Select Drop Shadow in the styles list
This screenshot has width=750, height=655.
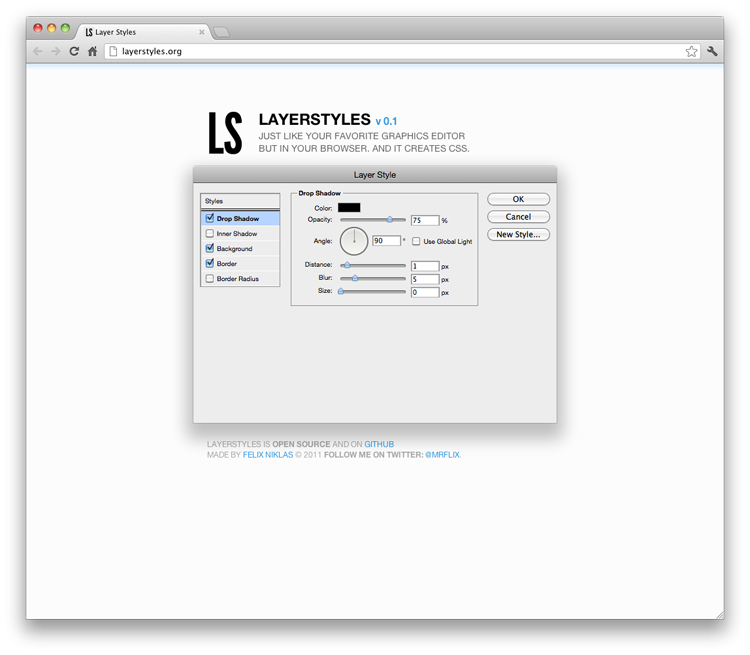tap(238, 219)
